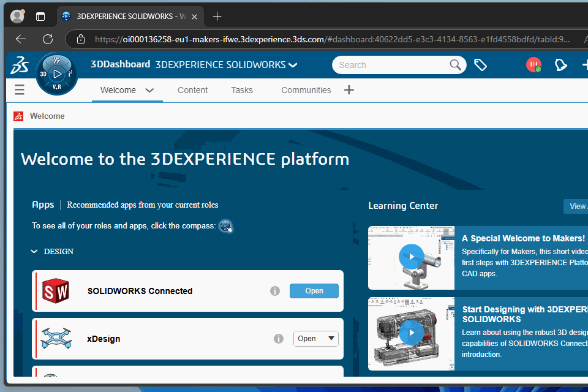The image size is (588, 392).
Task: Click info icon for SOLIDWORKS Connected
Action: tap(275, 291)
